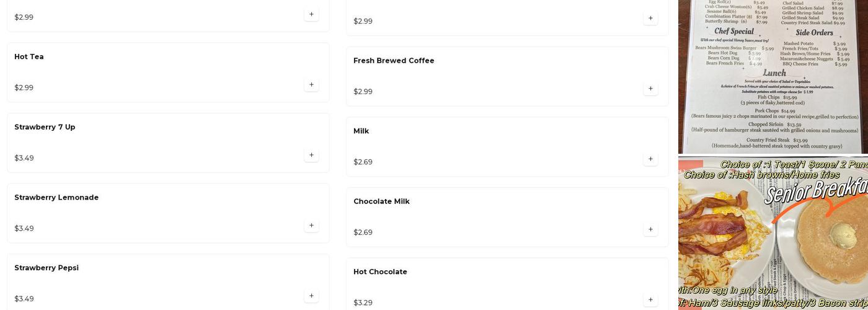This screenshot has width=868, height=310.
Task: Click the plus button for Strawberry 7 Up
Action: (311, 155)
